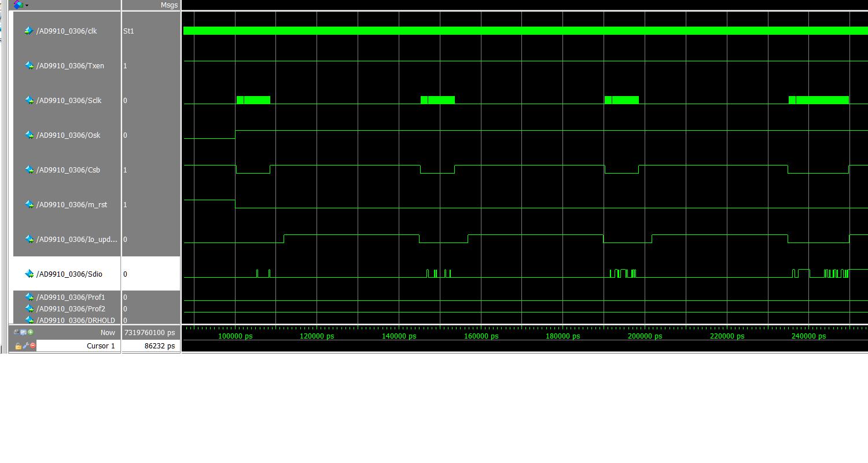The image size is (868, 463).
Task: Toggle leaf names icon beside Now
Action: pos(16,332)
